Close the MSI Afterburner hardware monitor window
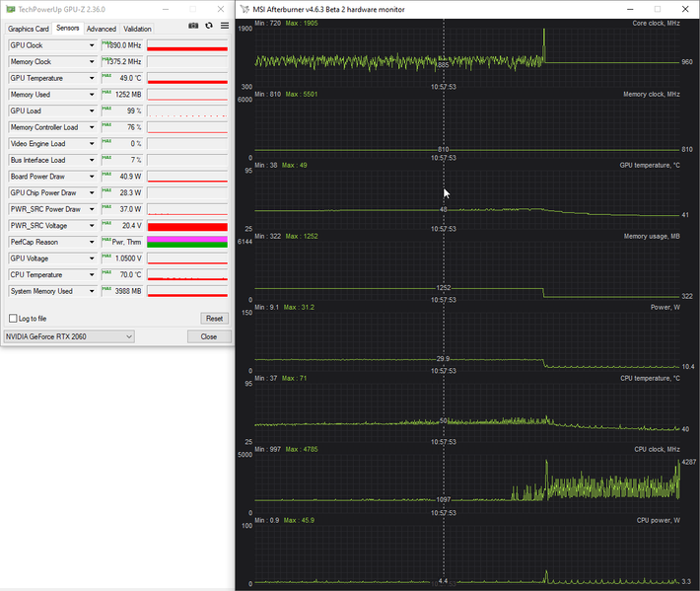The image size is (700, 591). point(685,9)
